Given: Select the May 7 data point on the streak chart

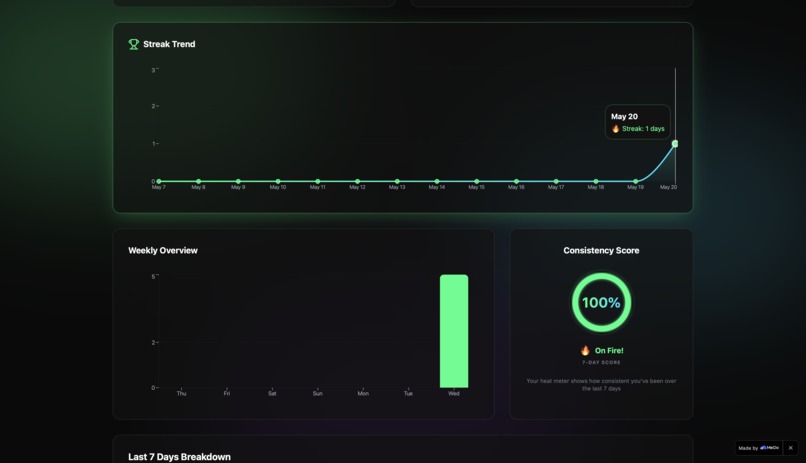Looking at the screenshot, I should [159, 181].
